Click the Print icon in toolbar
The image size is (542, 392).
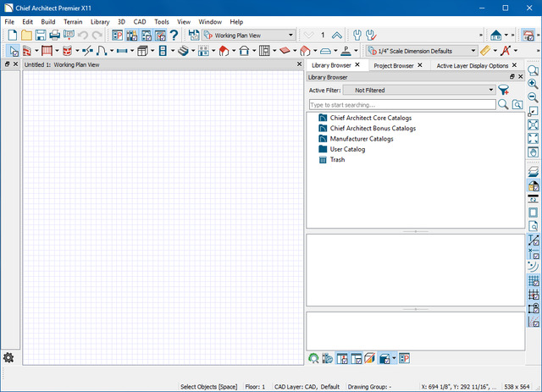tap(55, 36)
